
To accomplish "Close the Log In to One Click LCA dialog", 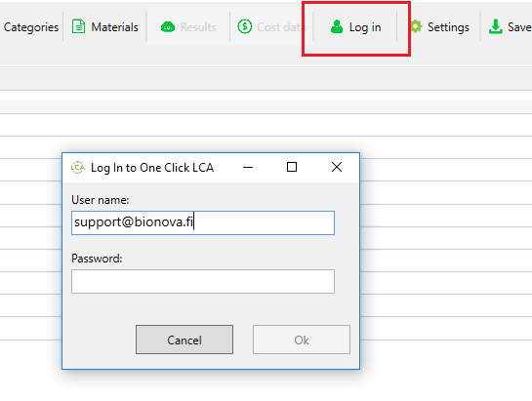I will (x=337, y=167).
